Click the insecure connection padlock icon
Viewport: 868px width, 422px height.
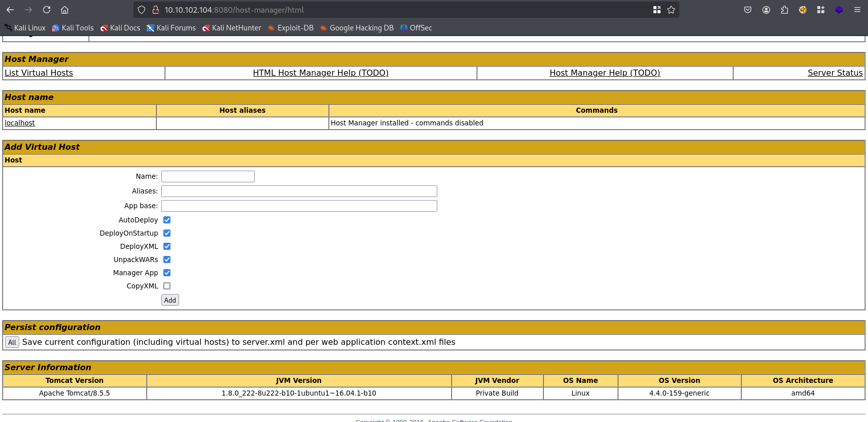coord(156,10)
